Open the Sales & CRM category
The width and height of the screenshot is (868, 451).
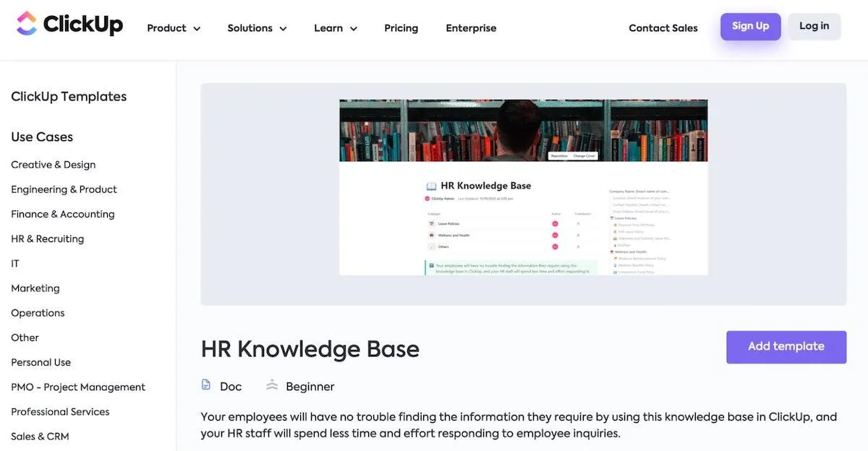tap(40, 436)
